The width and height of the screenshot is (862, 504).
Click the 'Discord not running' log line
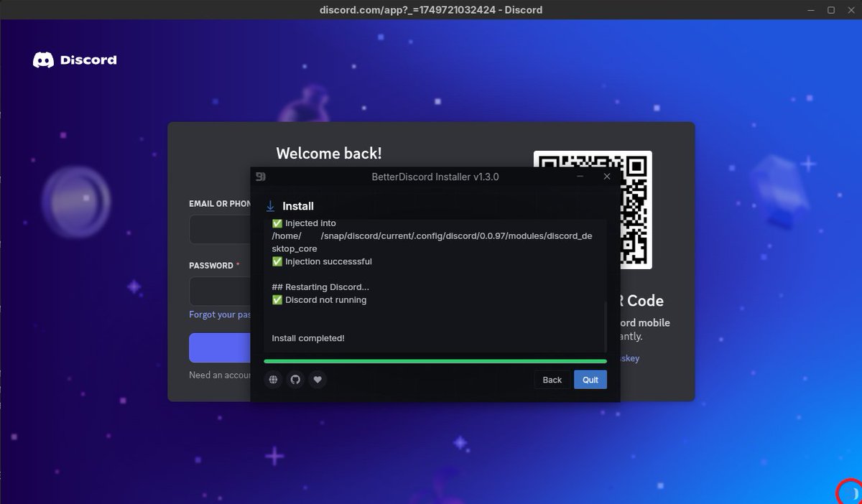[x=319, y=300]
